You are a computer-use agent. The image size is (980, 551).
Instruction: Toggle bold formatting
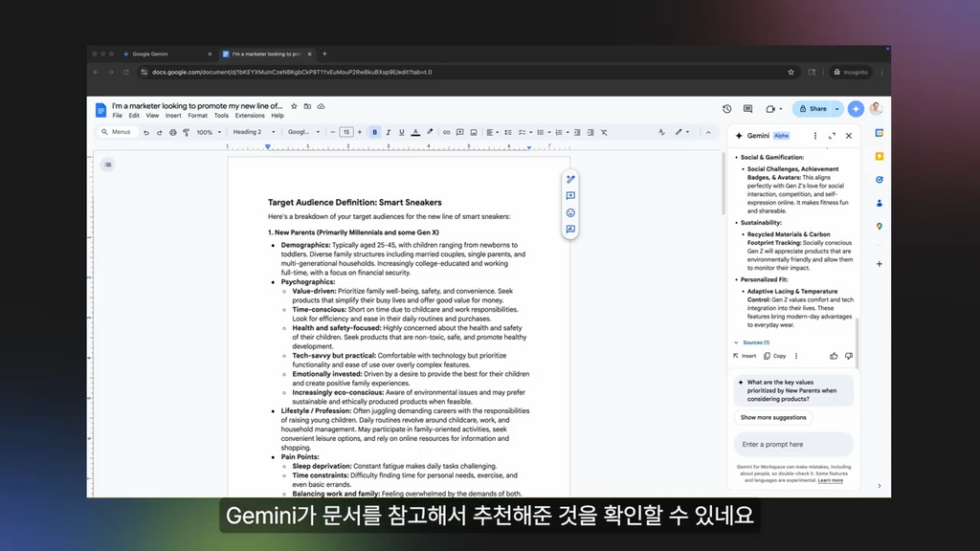coord(375,132)
